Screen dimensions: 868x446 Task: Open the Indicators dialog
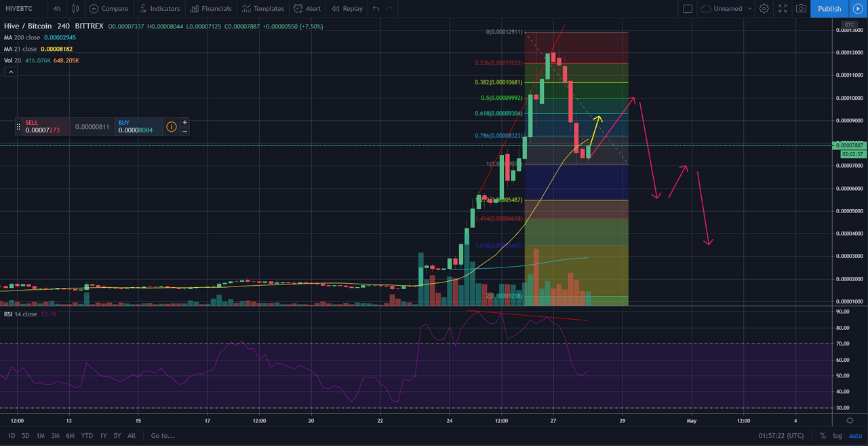pyautogui.click(x=160, y=9)
